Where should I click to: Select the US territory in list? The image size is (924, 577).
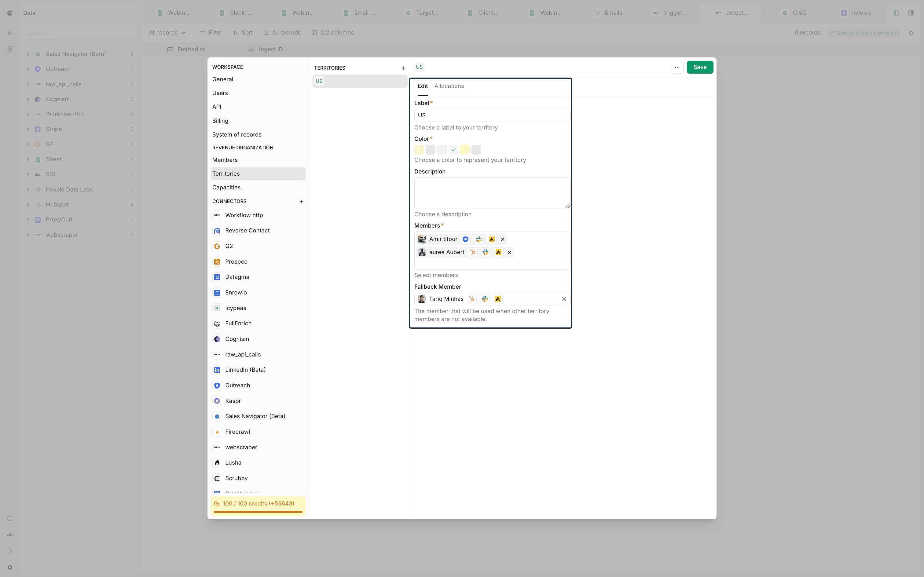360,81
